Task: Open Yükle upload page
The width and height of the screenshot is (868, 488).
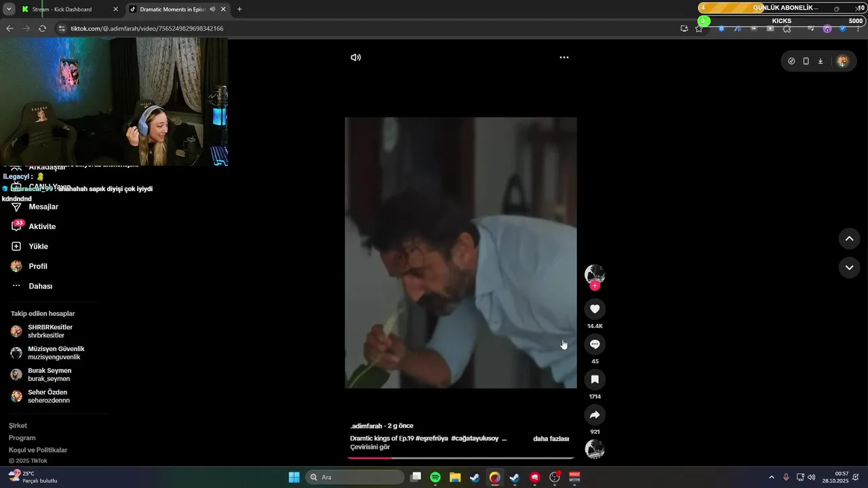Action: pos(30,246)
